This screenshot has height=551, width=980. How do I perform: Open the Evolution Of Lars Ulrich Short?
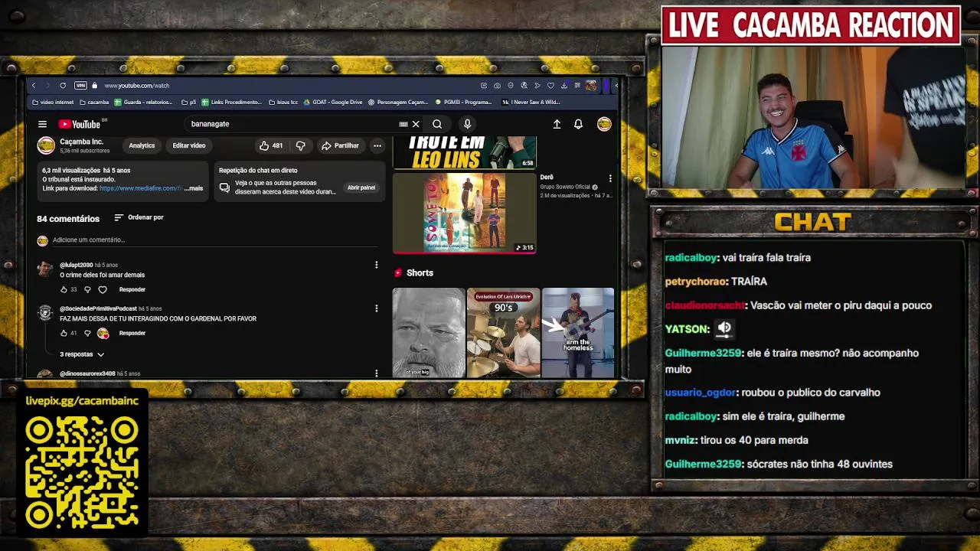tap(503, 333)
